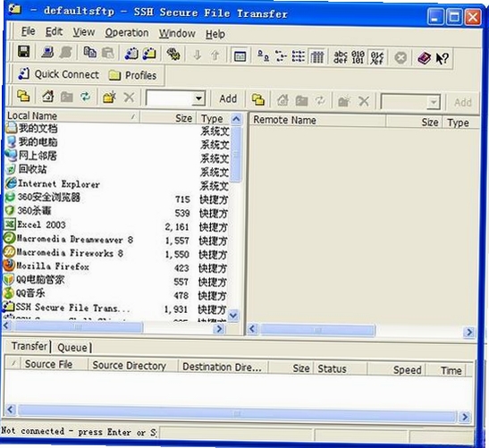Viewport: 489px width, 448px height.
Task: Open the Settings gear tools icon
Action: [x=173, y=55]
